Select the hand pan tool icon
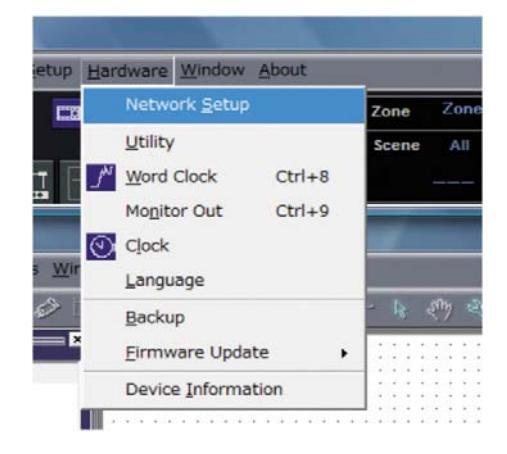This screenshot has height=454, width=507. coord(439,309)
